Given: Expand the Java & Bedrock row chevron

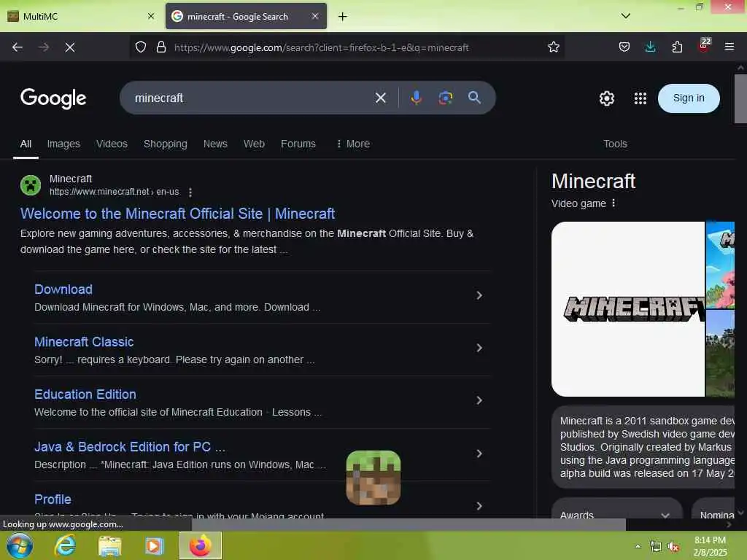Looking at the screenshot, I should tap(479, 454).
